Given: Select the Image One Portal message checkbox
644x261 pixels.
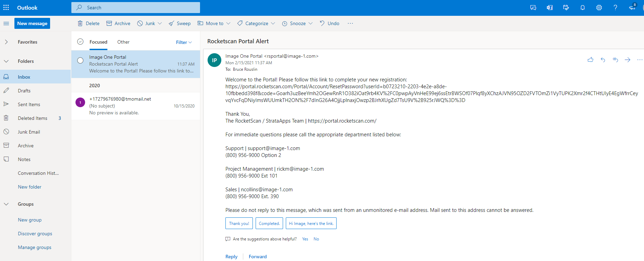Looking at the screenshot, I should tap(80, 60).
